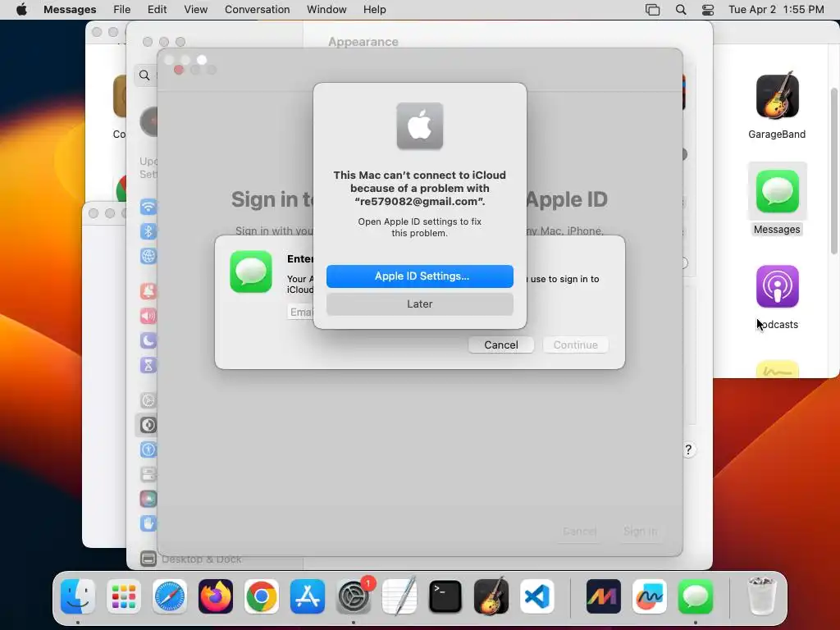The height and width of the screenshot is (630, 840).
Task: Open the Conversation menu
Action: click(x=257, y=10)
